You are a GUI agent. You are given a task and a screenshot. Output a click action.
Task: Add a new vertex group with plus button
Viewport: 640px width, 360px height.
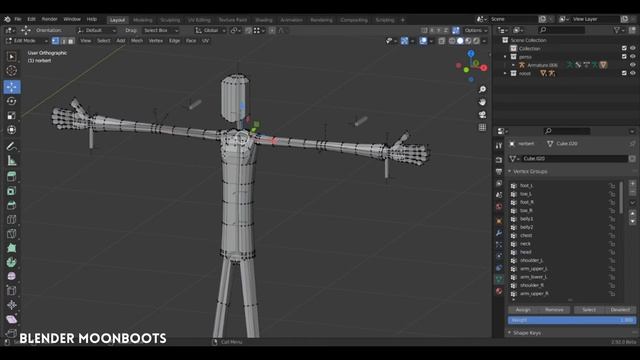pos(632,184)
